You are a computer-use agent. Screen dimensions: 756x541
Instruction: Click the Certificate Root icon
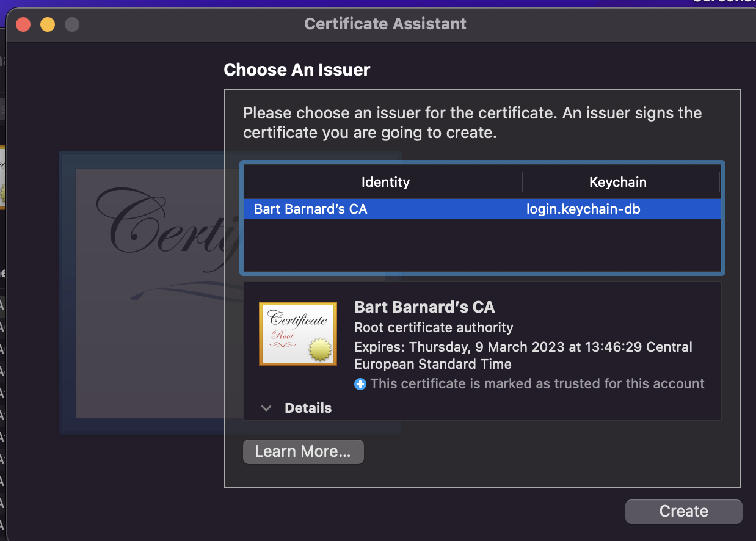(x=297, y=333)
